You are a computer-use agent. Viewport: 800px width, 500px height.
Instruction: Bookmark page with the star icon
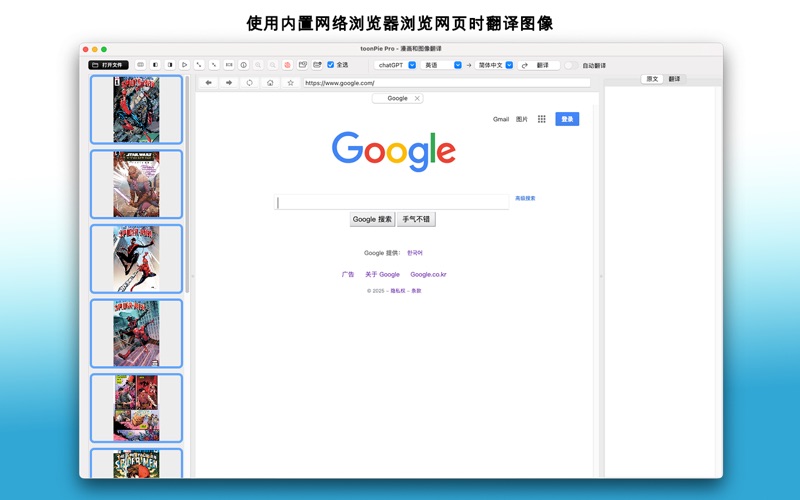[290, 83]
